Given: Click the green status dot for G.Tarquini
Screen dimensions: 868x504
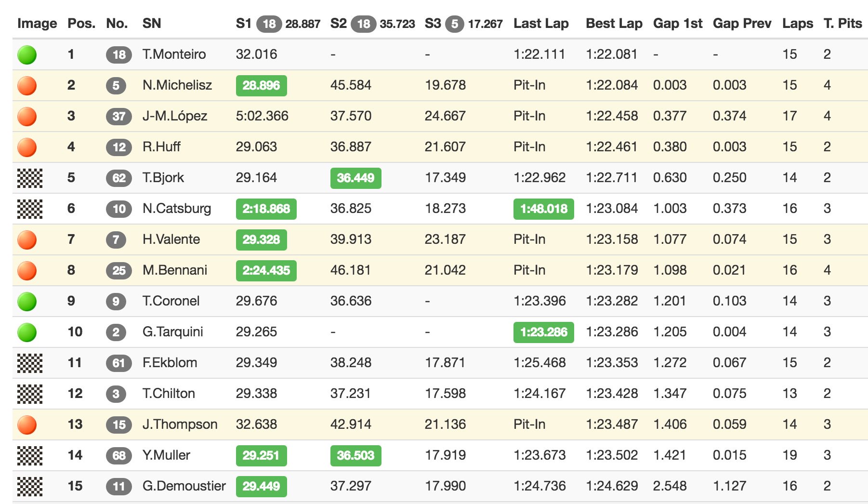Looking at the screenshot, I should [27, 332].
